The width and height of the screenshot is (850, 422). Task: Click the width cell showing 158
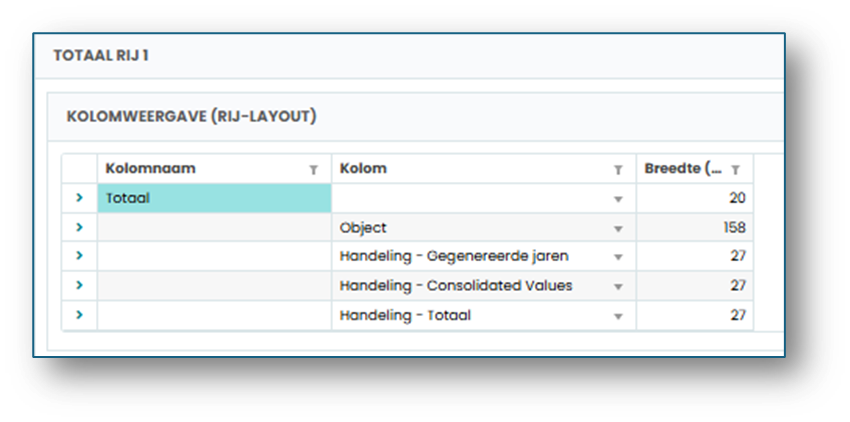coord(695,227)
